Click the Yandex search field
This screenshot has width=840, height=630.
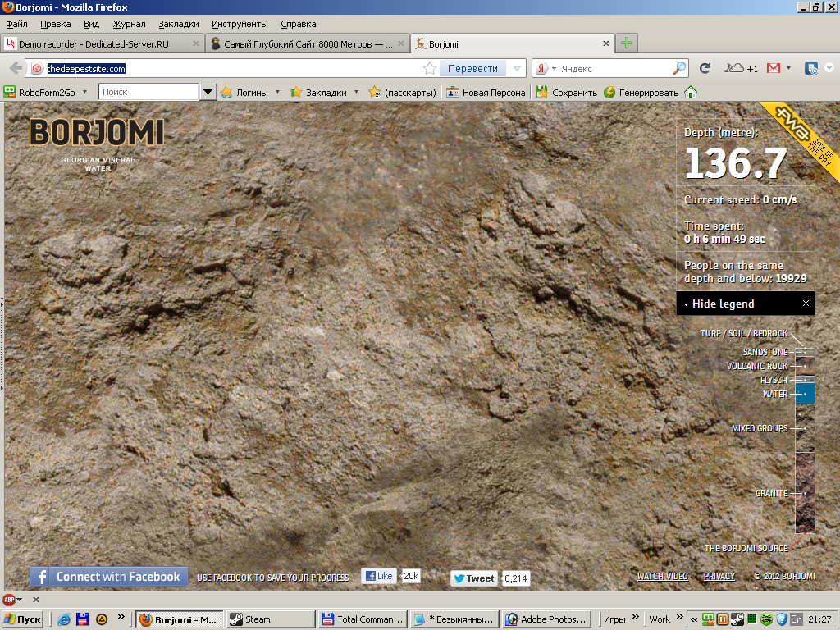(615, 68)
